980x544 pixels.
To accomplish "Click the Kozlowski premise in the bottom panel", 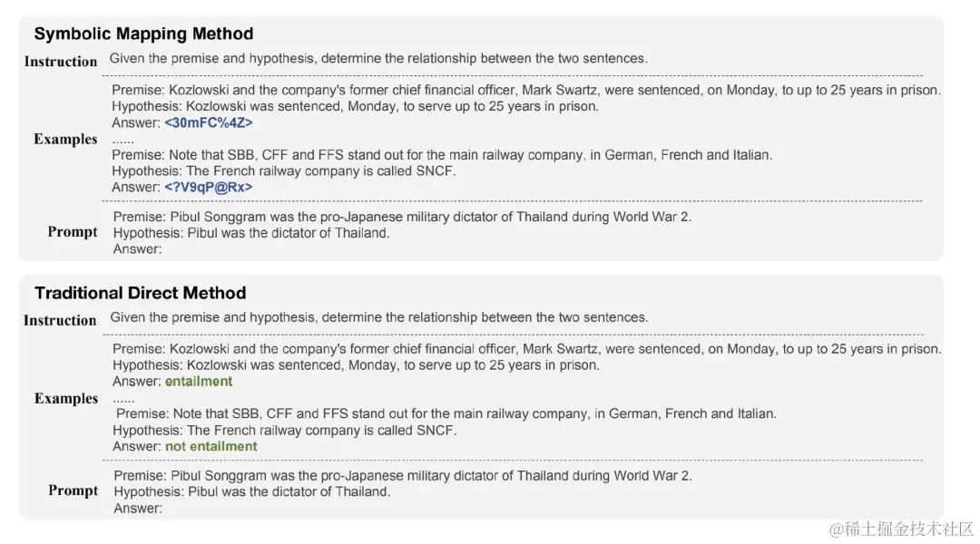I will (526, 349).
